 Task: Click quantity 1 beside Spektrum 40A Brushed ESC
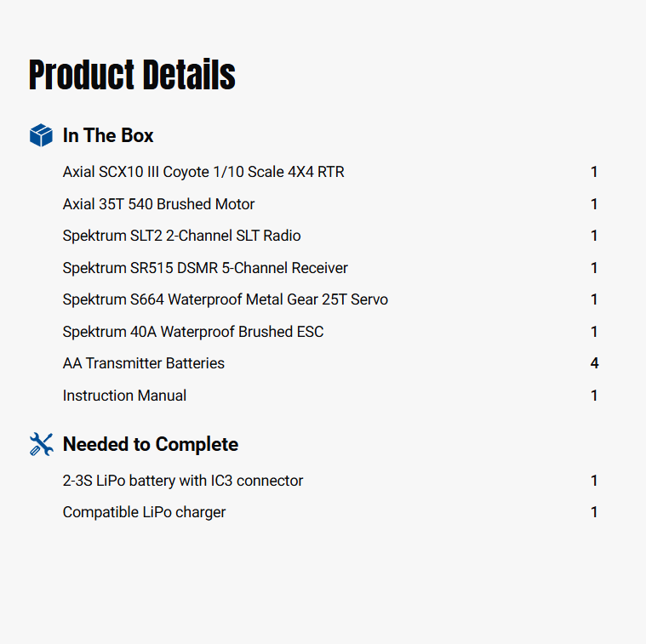tap(594, 332)
